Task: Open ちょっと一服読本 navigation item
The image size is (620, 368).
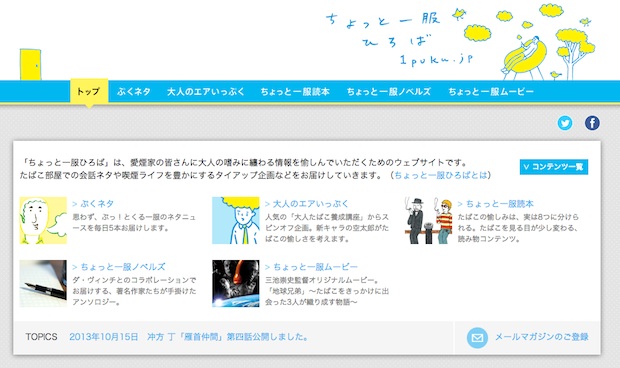Action: (295, 92)
